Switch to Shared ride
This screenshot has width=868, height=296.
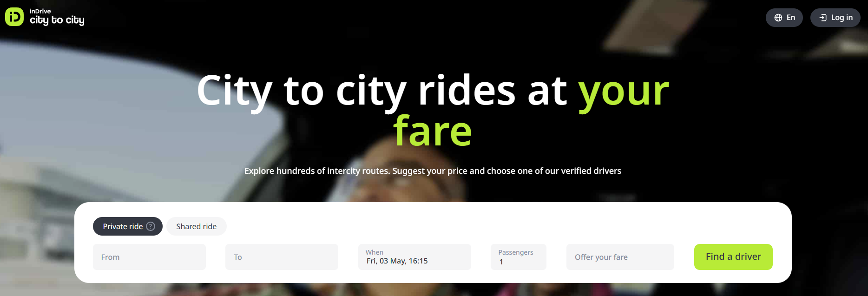tap(197, 226)
